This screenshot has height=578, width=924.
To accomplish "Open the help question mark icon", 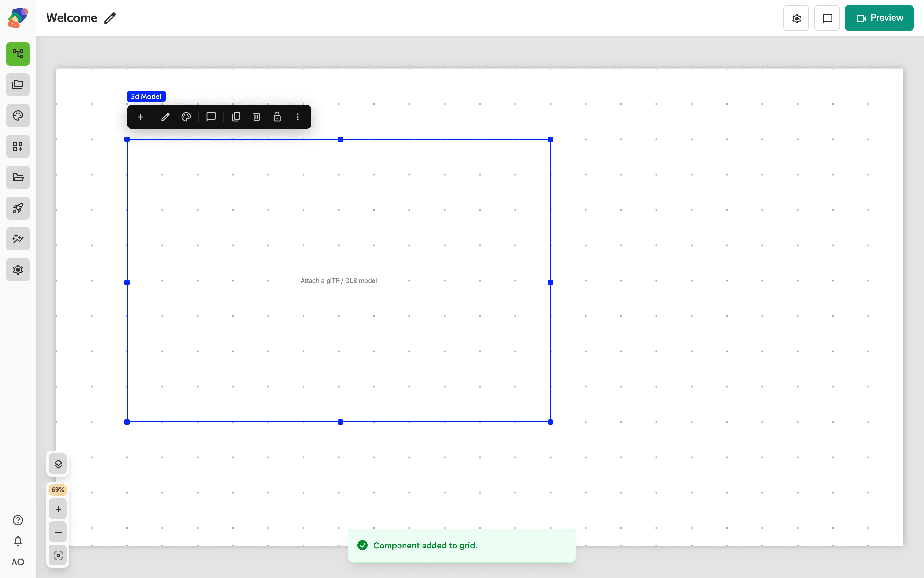I will (18, 520).
